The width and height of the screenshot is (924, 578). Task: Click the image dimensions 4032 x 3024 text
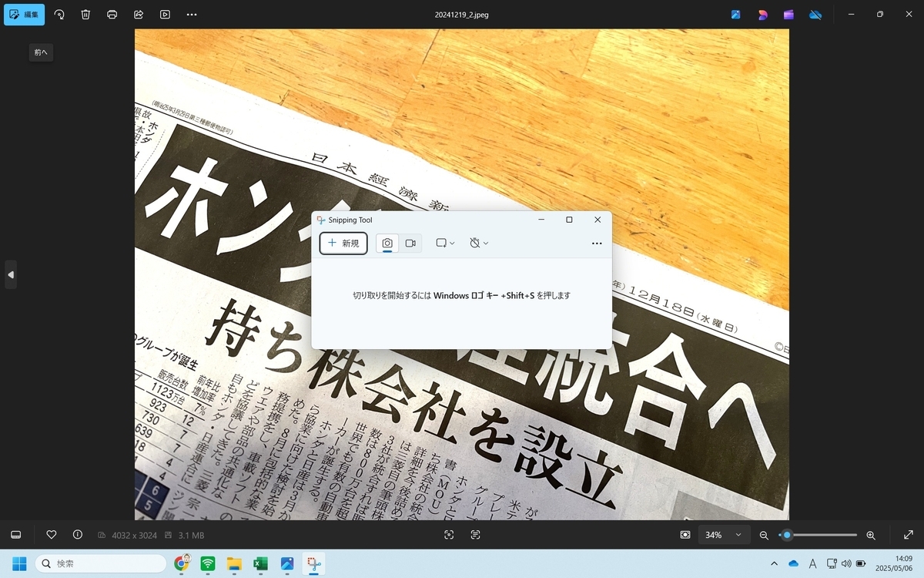(x=132, y=535)
